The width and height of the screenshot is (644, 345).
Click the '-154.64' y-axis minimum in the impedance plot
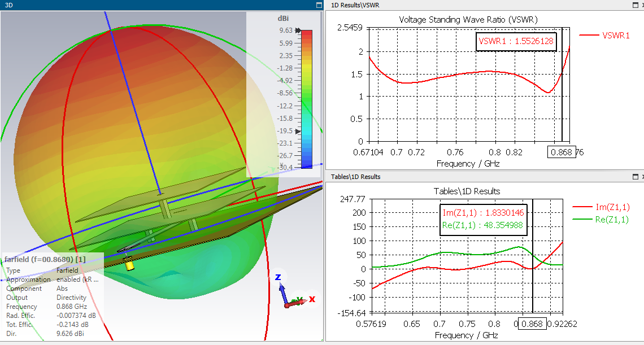click(x=351, y=313)
